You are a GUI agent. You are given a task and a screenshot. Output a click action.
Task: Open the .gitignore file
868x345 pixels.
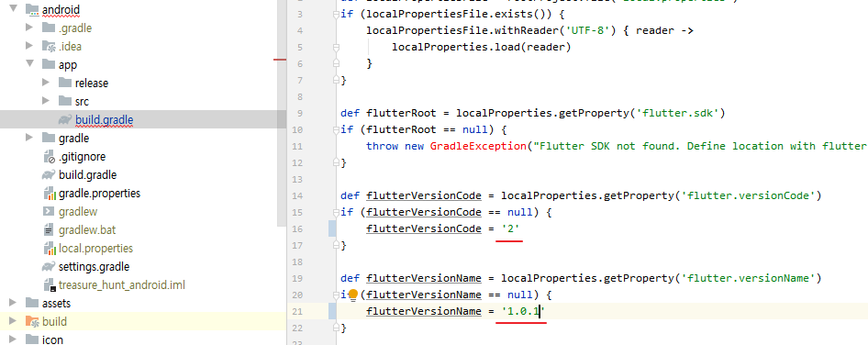point(82,157)
